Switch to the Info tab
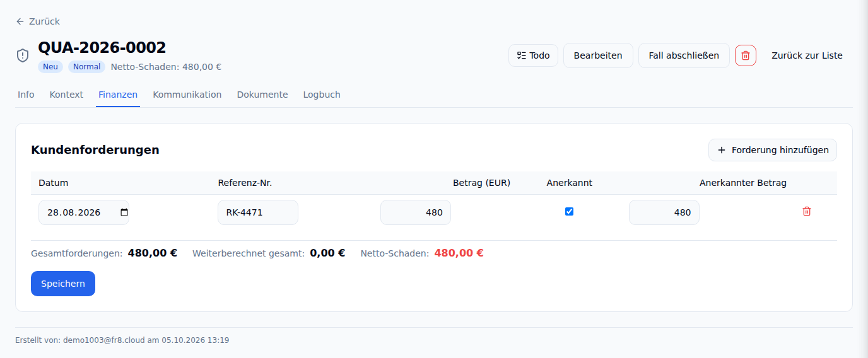Screen dimensions: 868x358 click(x=26, y=95)
